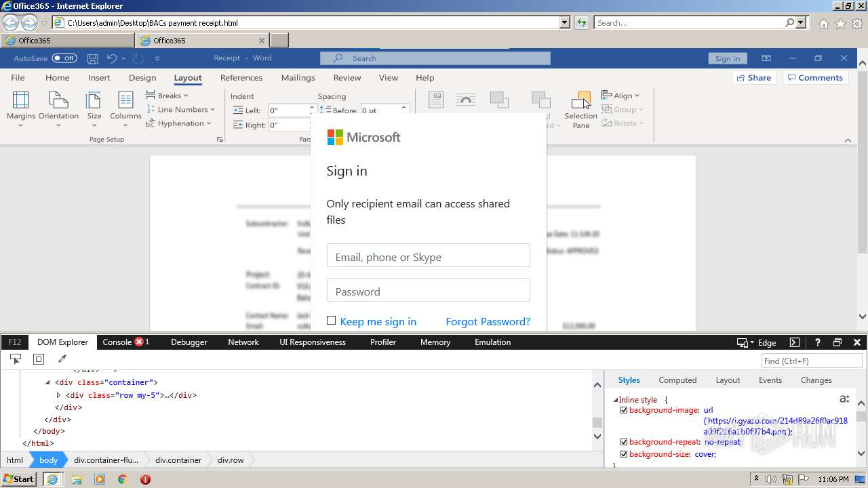Open the Debugger tab in DevTools

pyautogui.click(x=189, y=342)
